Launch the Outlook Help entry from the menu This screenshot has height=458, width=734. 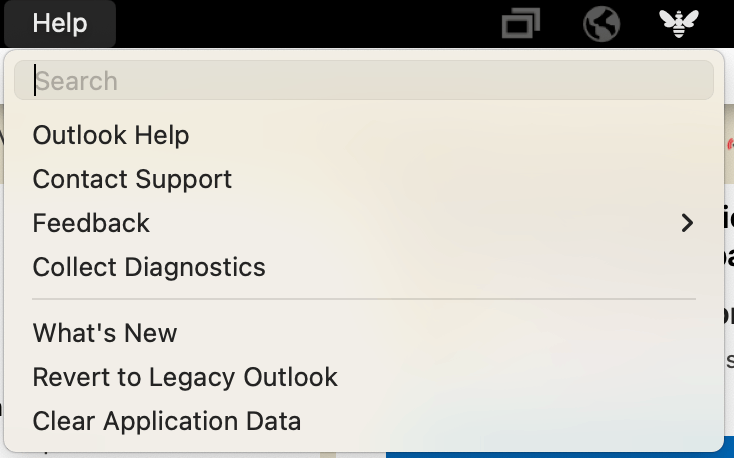click(364, 135)
